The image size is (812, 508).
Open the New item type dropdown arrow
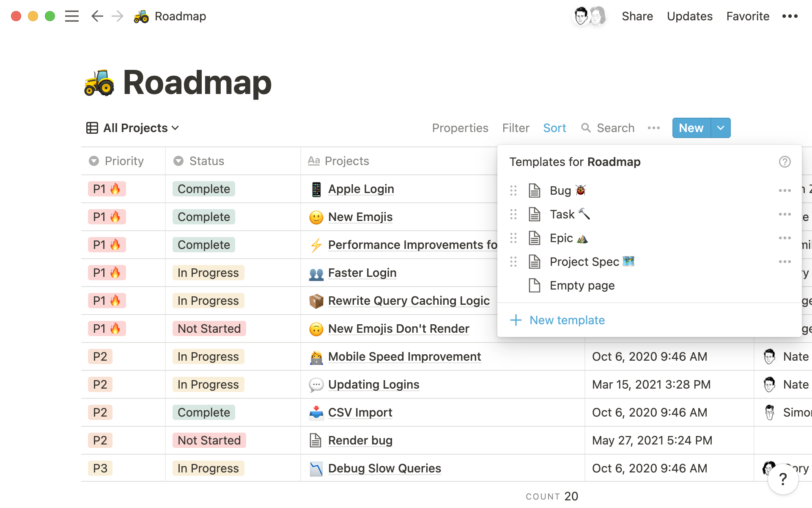(x=720, y=127)
